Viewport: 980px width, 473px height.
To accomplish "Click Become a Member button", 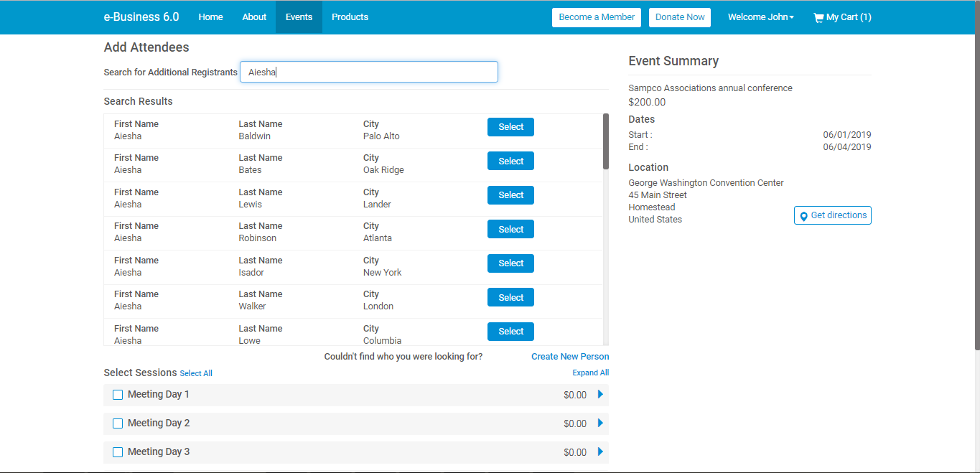I will click(596, 17).
